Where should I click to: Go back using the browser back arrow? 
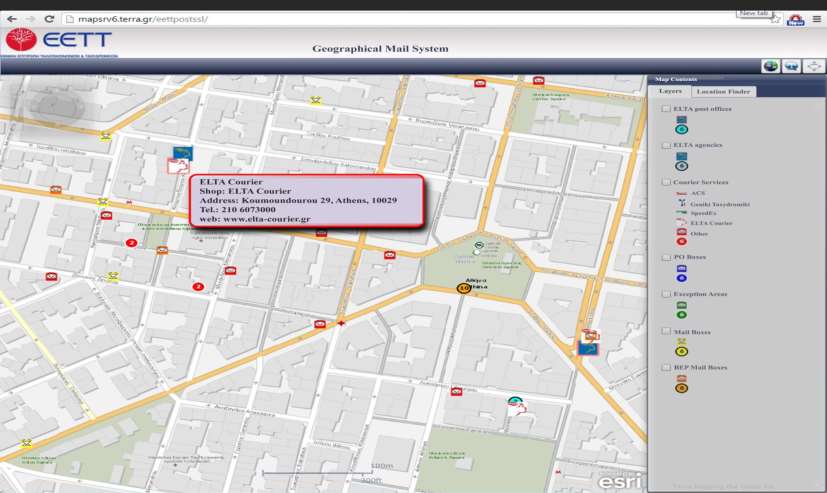[12, 19]
